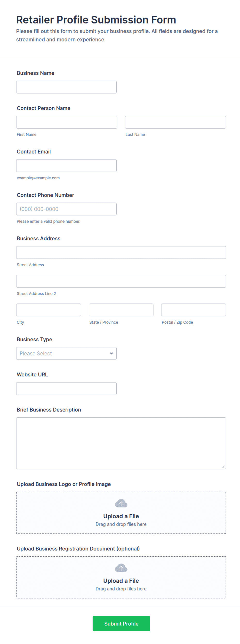240x644 pixels.
Task: Click the Postal / Zip Code field
Action: tap(193, 310)
